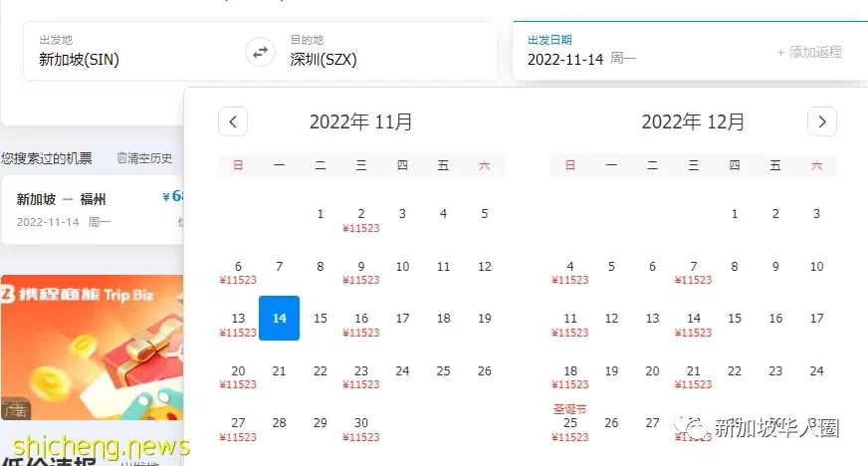Select November 23 priced date
This screenshot has height=466, width=868.
click(361, 377)
